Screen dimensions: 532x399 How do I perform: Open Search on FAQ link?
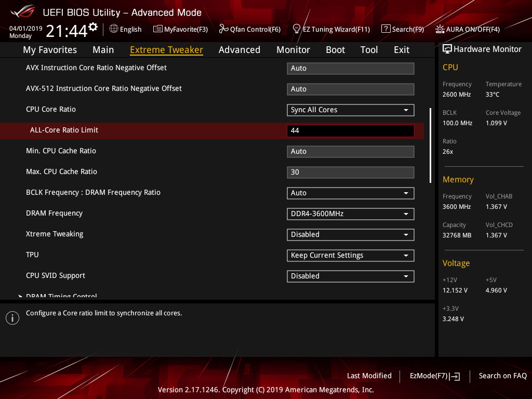tap(503, 376)
